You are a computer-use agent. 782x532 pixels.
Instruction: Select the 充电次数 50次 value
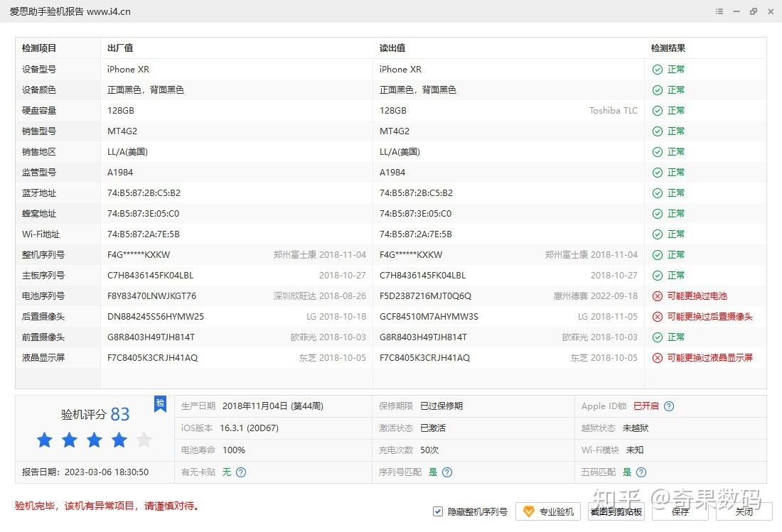[429, 450]
